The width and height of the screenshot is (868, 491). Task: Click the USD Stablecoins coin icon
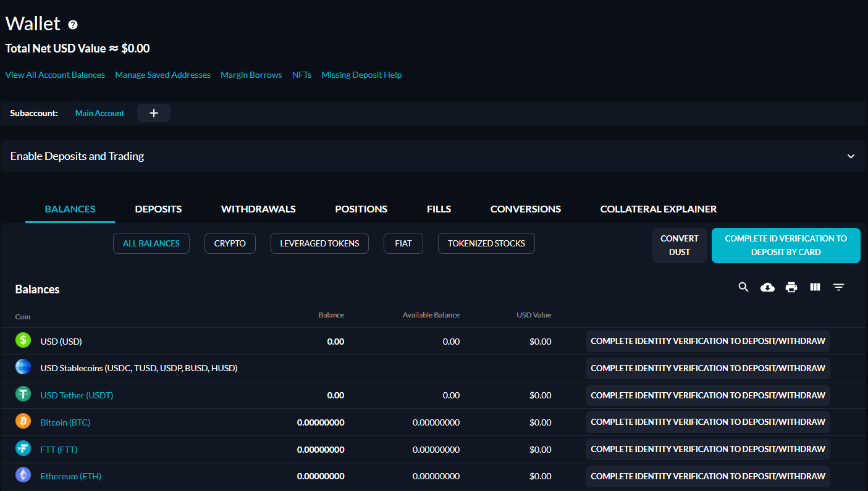click(23, 367)
